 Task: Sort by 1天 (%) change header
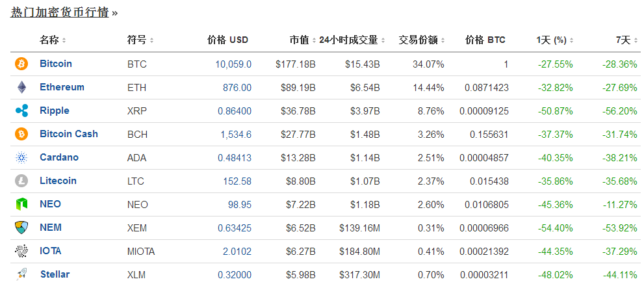point(551,40)
